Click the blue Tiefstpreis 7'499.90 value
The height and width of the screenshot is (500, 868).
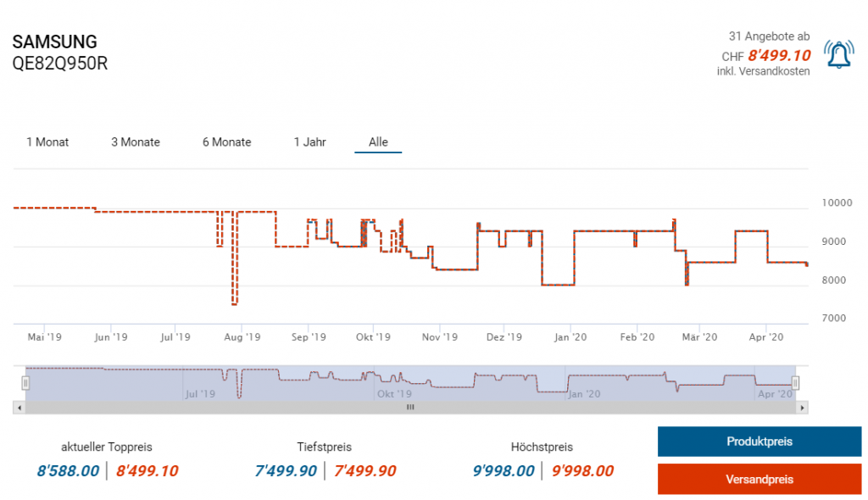point(285,471)
